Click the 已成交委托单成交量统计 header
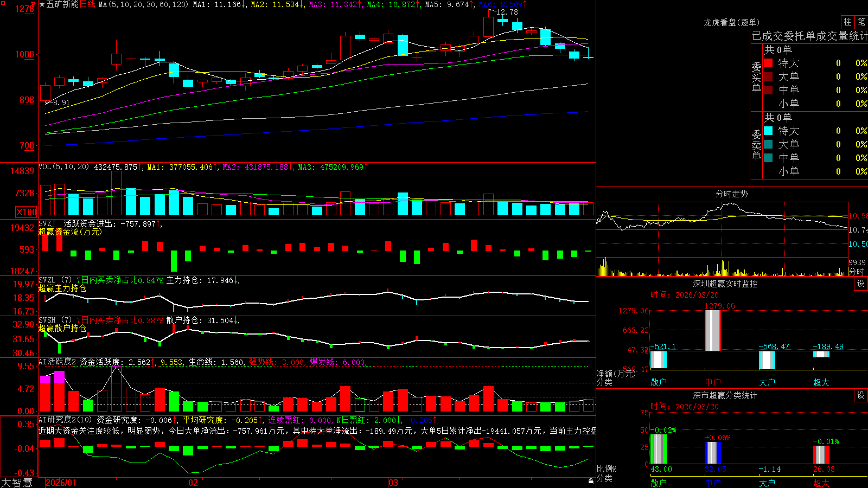 coord(809,36)
